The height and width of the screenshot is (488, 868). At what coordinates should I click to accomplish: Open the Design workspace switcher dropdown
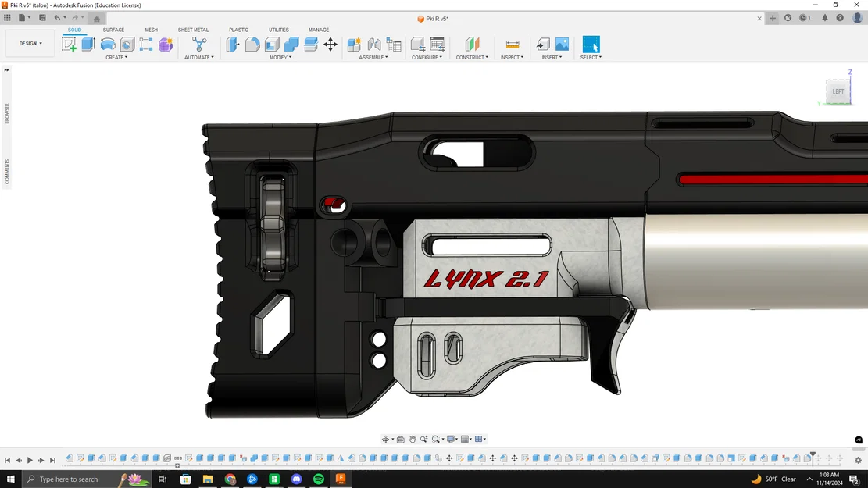tap(29, 43)
